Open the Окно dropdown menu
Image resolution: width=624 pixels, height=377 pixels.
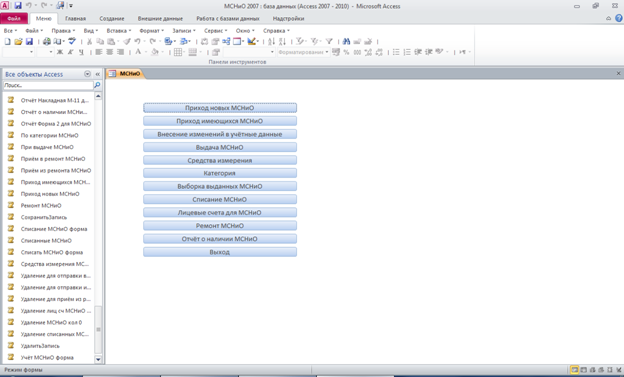[x=245, y=31]
